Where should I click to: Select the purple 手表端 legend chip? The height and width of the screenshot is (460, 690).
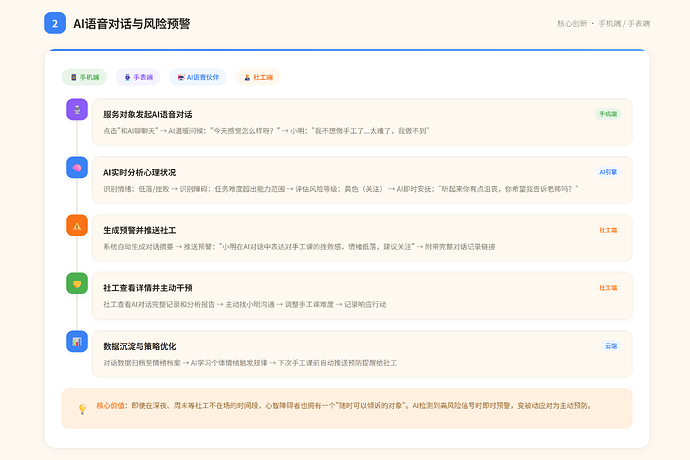(138, 77)
